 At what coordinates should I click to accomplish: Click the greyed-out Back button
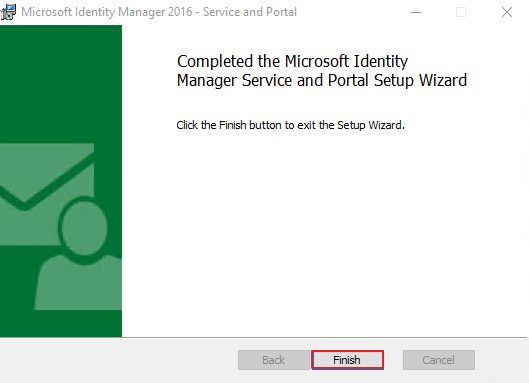coord(274,360)
